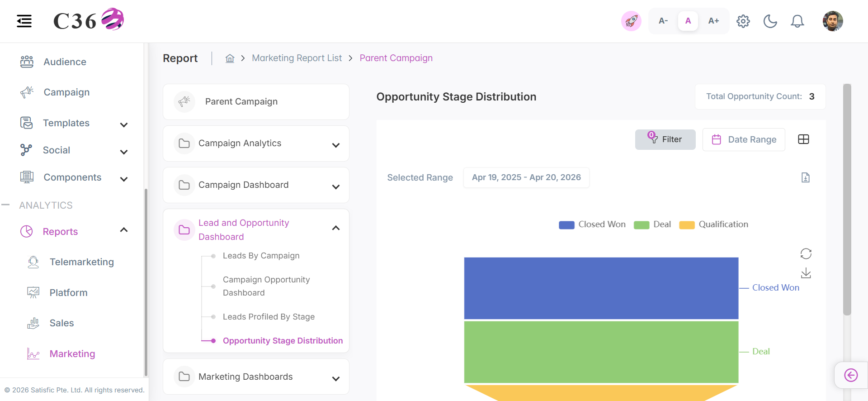Viewport: 868px width, 401px height.
Task: Select the Parent Campaign card
Action: 256,102
